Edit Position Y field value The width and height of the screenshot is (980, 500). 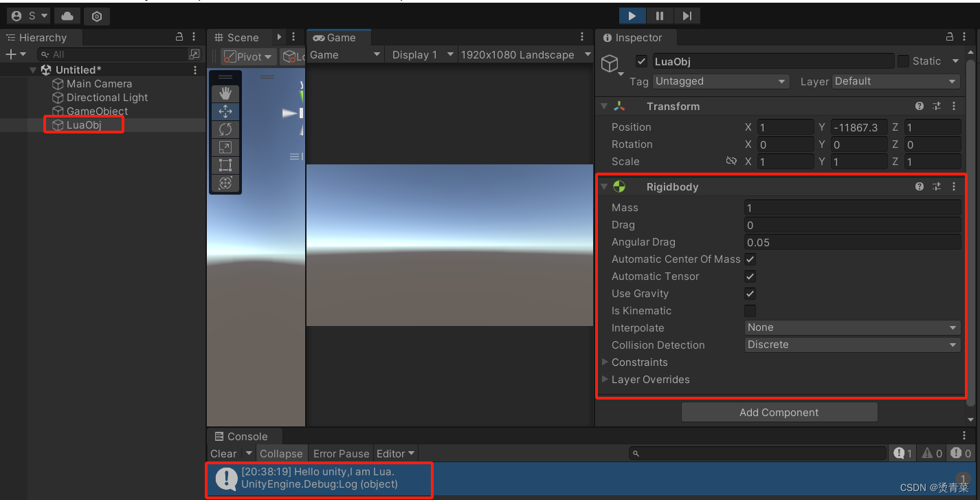tap(858, 127)
